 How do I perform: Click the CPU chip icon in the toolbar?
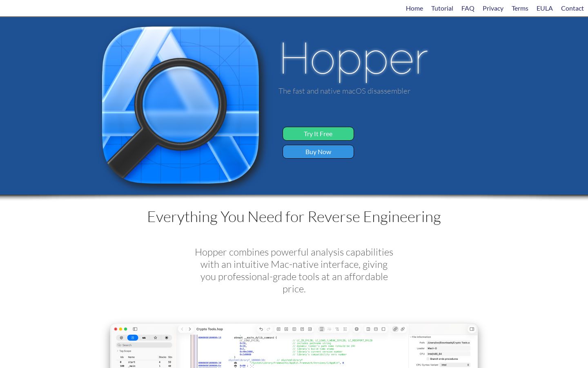coord(356,329)
